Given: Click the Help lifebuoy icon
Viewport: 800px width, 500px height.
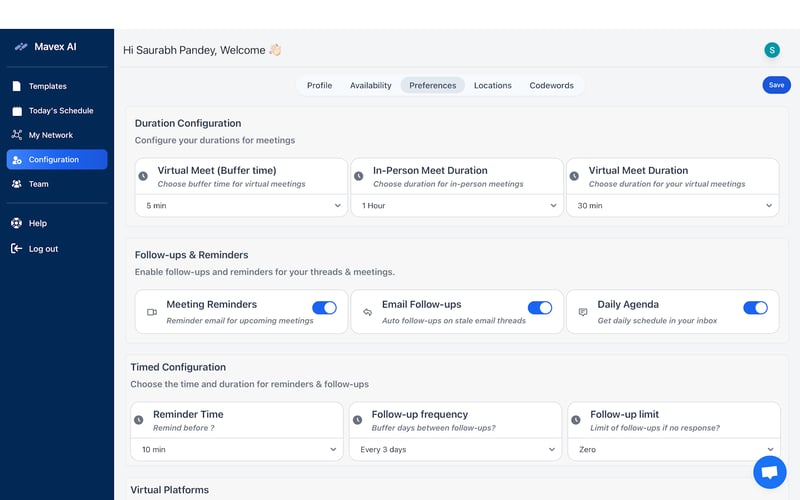Looking at the screenshot, I should coord(16,223).
